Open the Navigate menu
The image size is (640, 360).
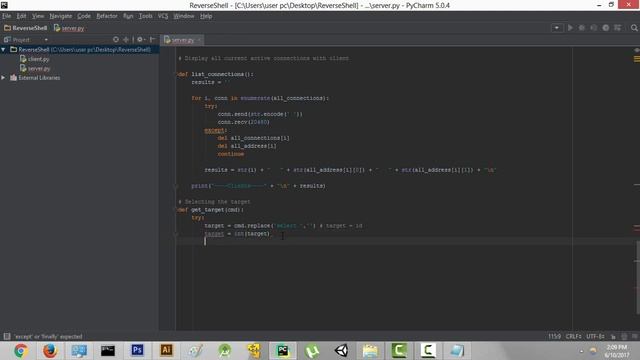coord(61,16)
